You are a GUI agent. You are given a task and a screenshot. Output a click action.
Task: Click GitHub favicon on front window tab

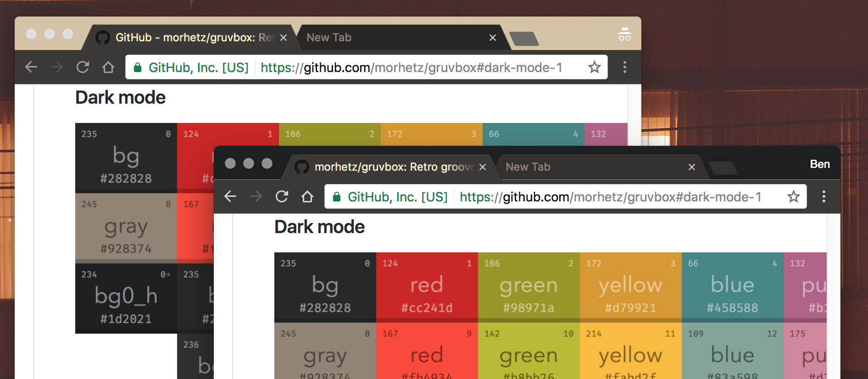pos(301,167)
